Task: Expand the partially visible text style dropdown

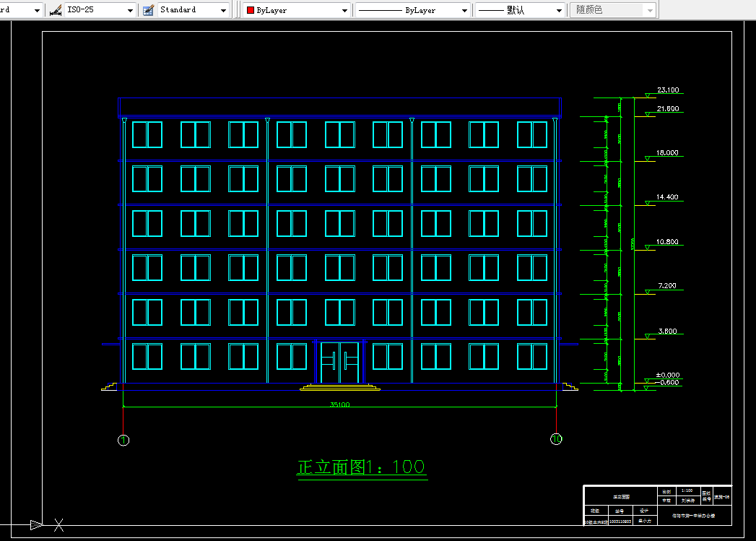Action: (x=37, y=10)
